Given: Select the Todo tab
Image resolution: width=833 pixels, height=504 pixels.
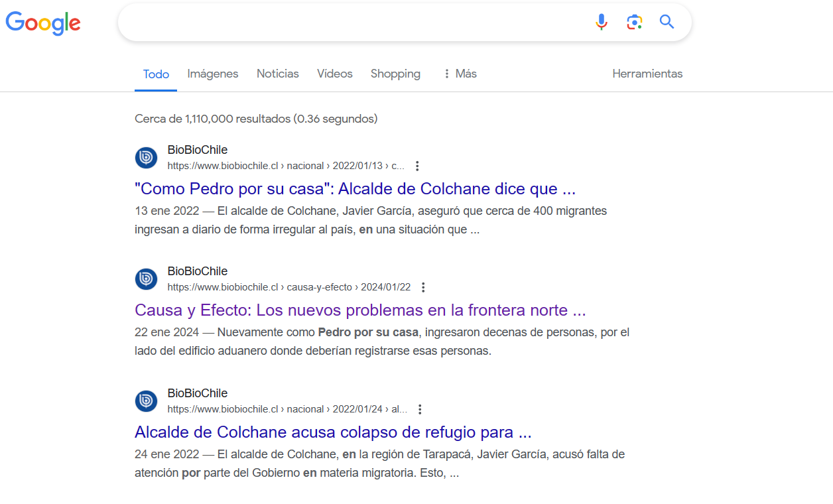Looking at the screenshot, I should pos(157,74).
